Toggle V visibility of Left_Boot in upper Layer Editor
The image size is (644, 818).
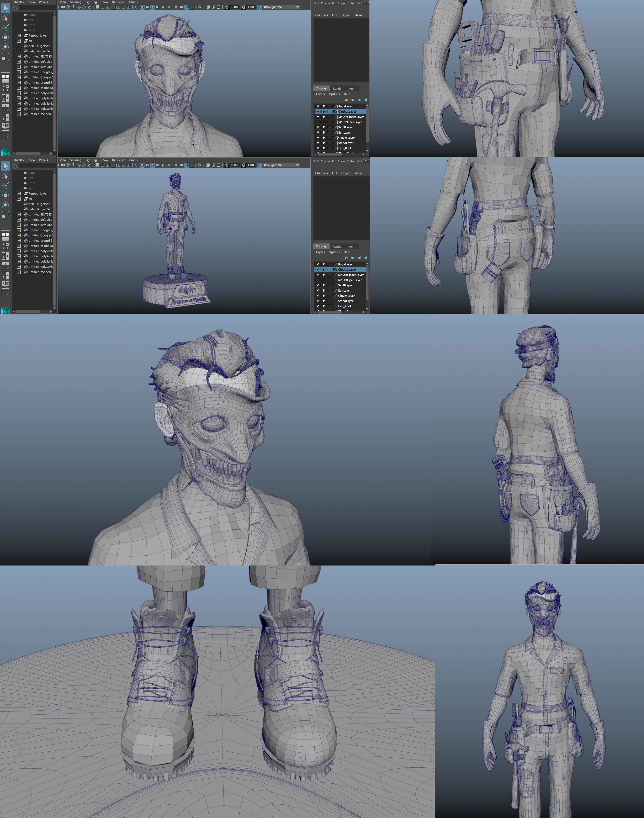tap(318, 148)
